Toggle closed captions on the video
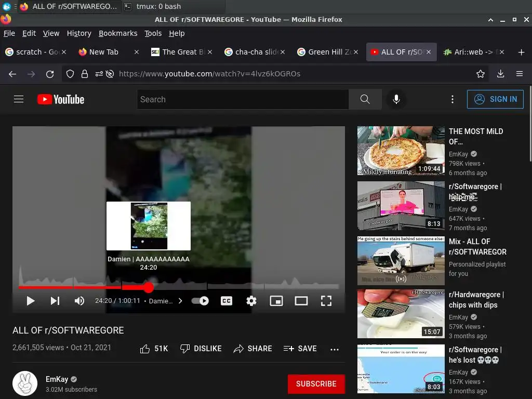This screenshot has width=532, height=399. coord(227,301)
